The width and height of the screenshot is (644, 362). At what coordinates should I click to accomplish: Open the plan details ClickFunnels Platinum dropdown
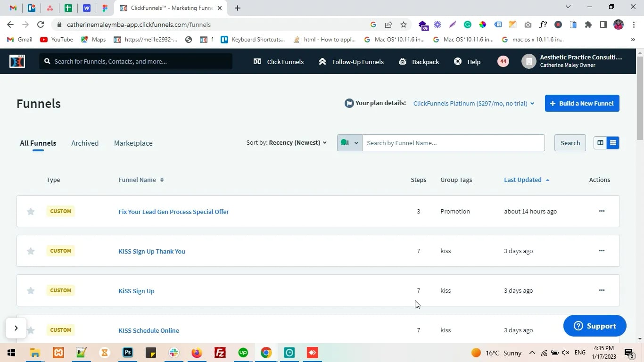(474, 103)
